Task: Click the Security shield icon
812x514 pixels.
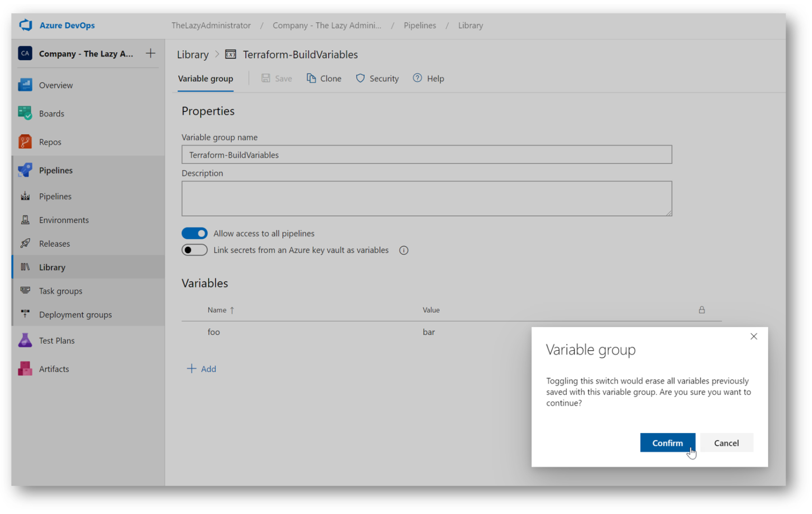Action: point(360,78)
